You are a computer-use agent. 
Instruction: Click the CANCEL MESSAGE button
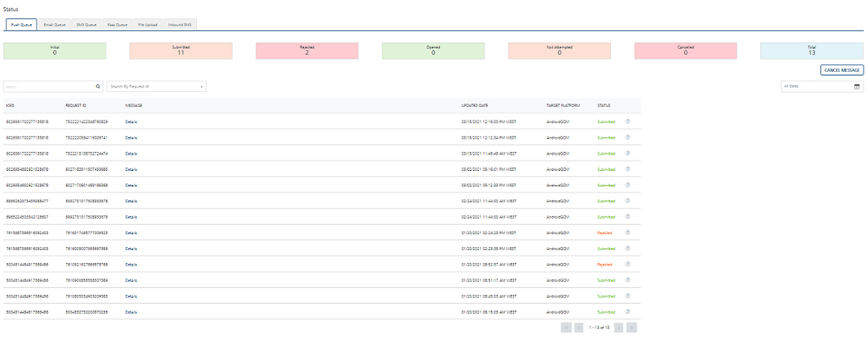(842, 70)
